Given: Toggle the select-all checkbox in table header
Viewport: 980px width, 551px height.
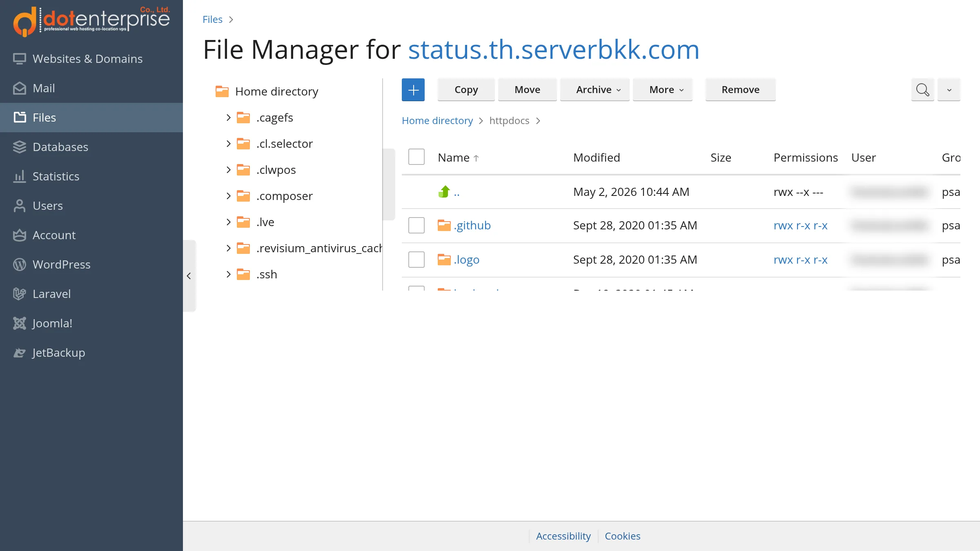Looking at the screenshot, I should pos(416,157).
